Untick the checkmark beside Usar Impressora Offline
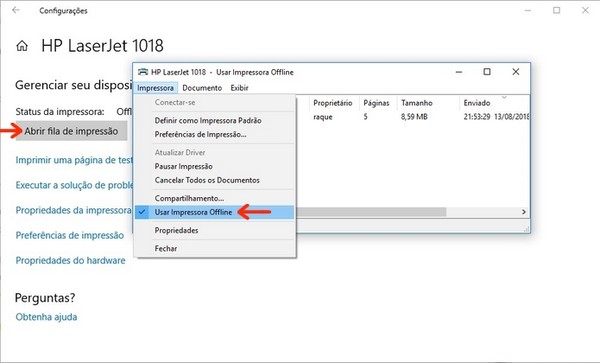 click(x=142, y=212)
